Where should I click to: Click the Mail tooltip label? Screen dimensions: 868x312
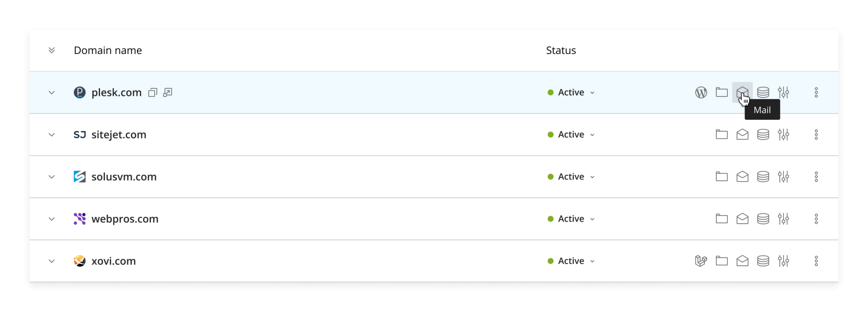pyautogui.click(x=762, y=110)
